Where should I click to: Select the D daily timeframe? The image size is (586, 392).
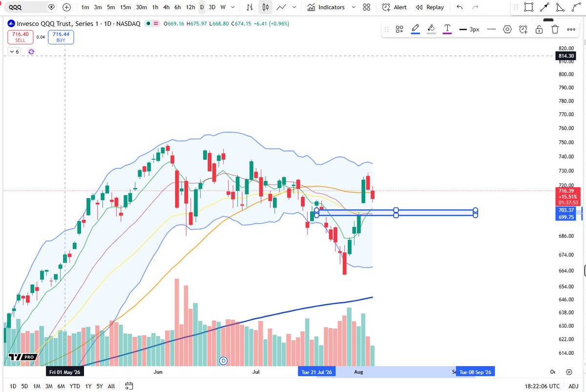(202, 7)
